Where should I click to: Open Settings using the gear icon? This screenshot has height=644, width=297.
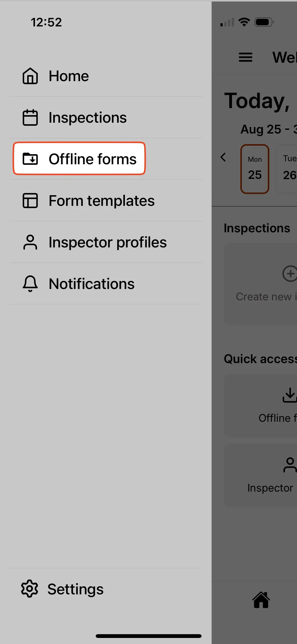coord(29,588)
